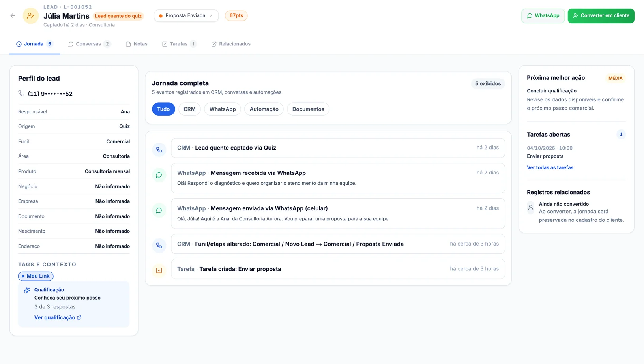Open the Lead quente captado via Quiz event
Viewport: 644px width, 364px height.
click(338, 148)
